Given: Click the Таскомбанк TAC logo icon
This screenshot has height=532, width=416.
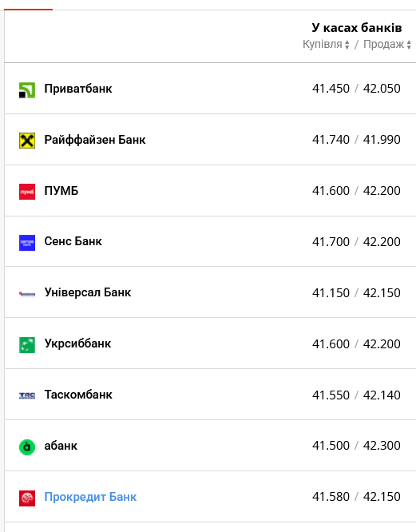Looking at the screenshot, I should click(x=27, y=395).
